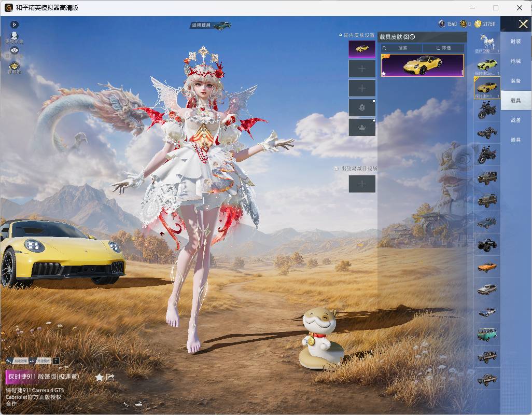Click the help question mark beside 载具皮肤
The height and width of the screenshot is (415, 532).
click(413, 37)
